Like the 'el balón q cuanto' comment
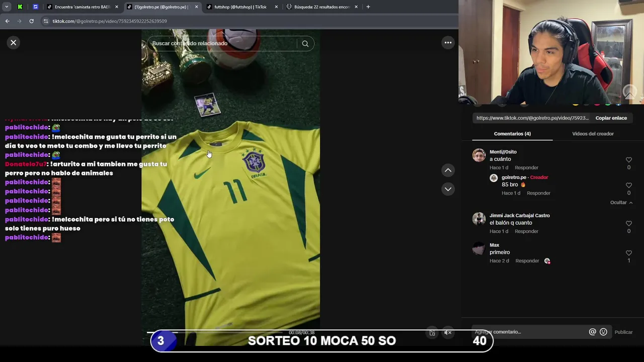644x362 pixels. [628, 223]
